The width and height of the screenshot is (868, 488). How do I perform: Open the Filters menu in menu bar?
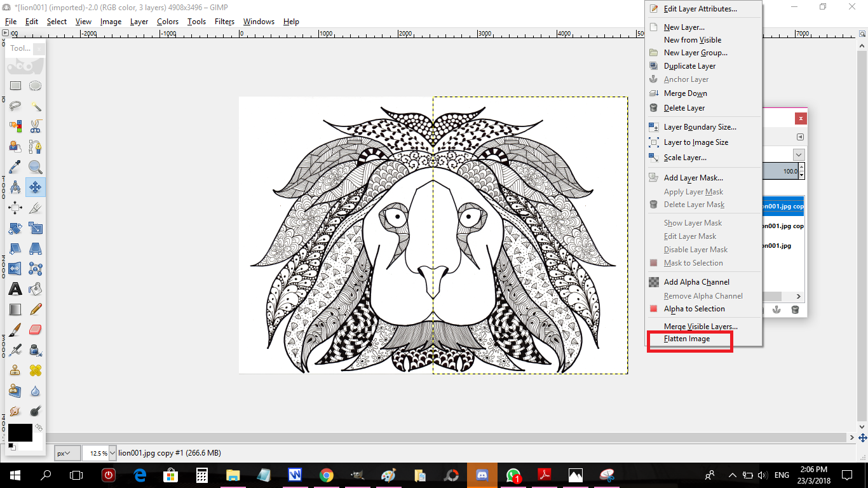point(224,22)
